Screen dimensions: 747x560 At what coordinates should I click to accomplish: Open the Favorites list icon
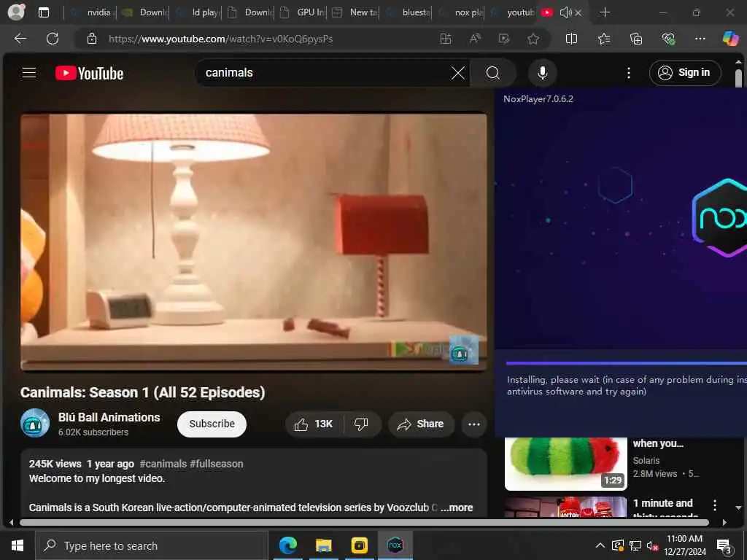(x=604, y=39)
